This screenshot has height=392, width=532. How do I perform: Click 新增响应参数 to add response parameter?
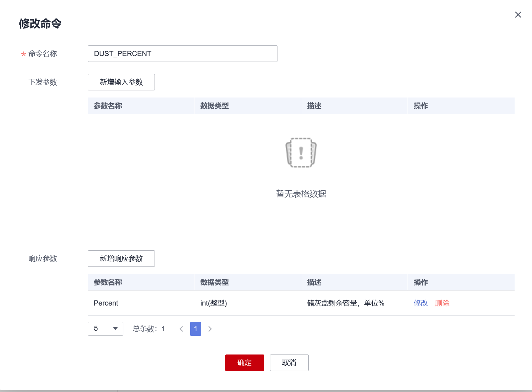(121, 259)
